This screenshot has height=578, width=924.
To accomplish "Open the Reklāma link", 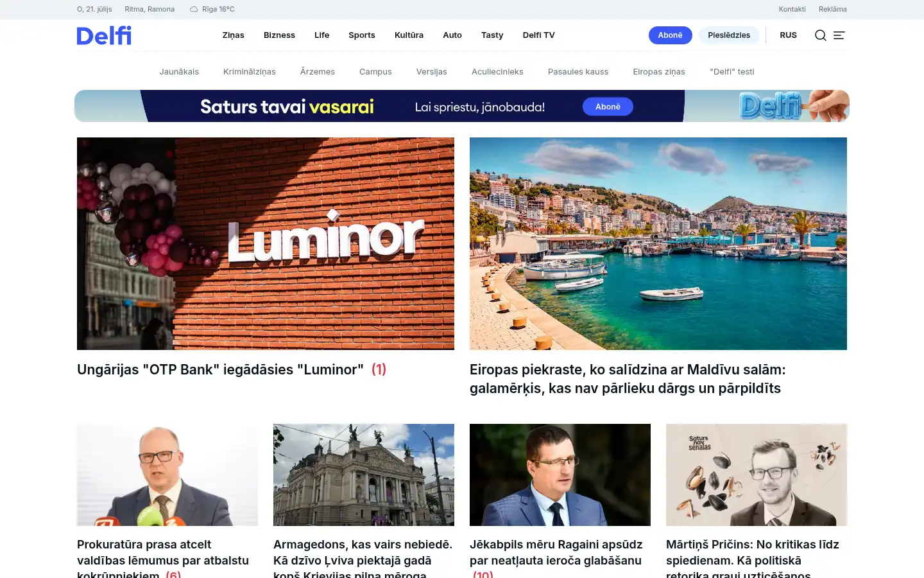I will [x=833, y=9].
